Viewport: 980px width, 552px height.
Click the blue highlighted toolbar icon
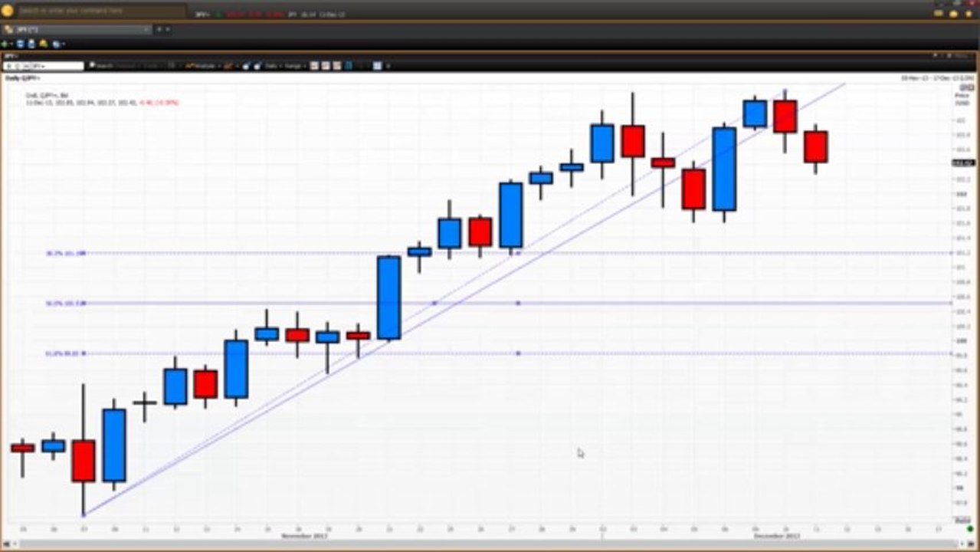pos(348,66)
